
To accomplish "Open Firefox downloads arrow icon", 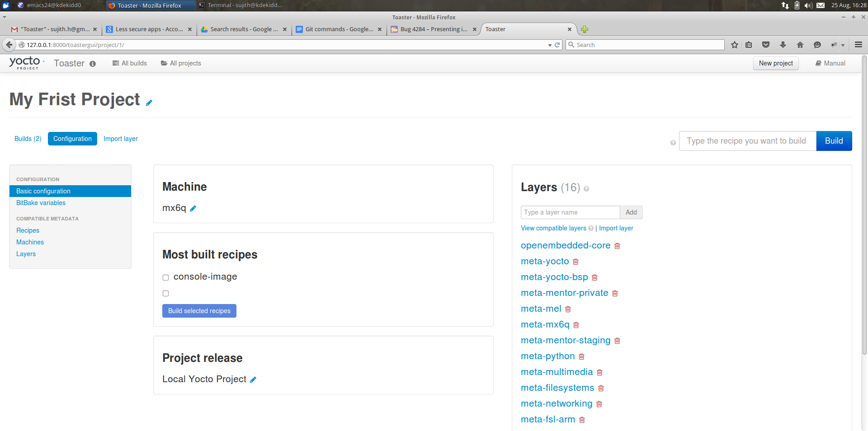I will tap(783, 45).
